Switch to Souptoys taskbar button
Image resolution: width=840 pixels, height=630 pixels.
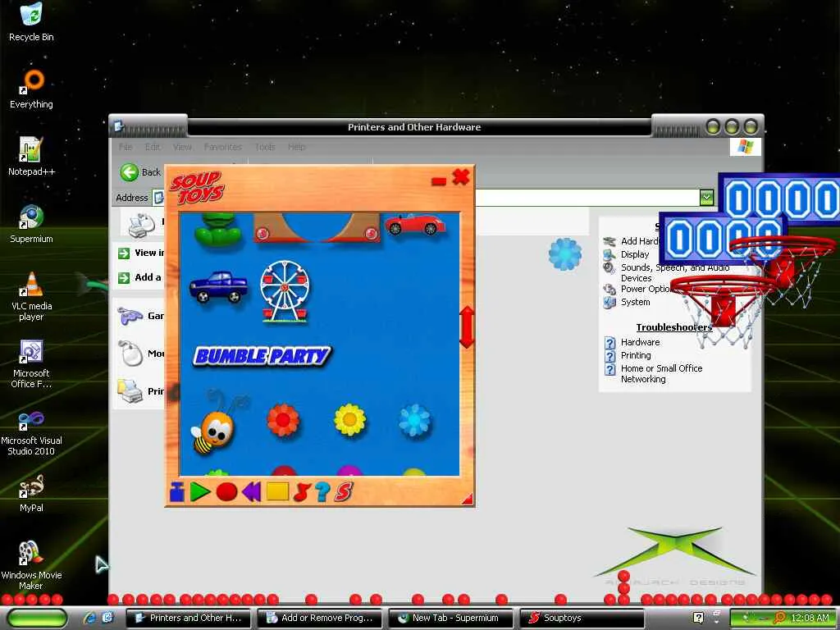(582, 618)
